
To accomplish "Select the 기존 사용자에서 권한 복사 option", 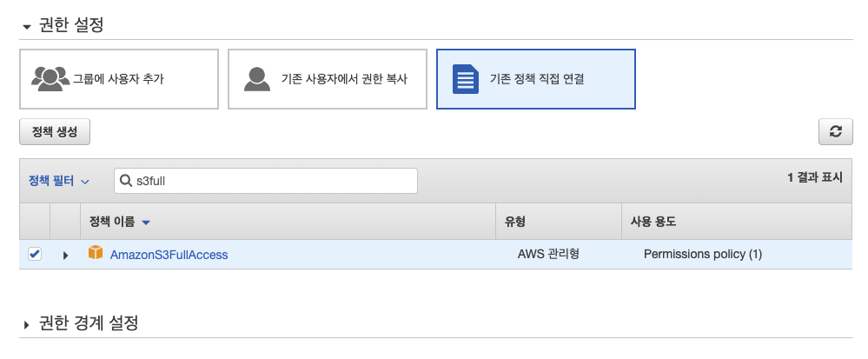I will [328, 79].
